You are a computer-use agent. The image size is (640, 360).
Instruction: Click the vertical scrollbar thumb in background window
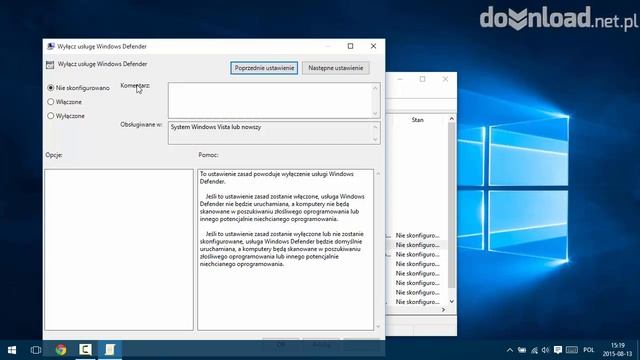point(451,205)
